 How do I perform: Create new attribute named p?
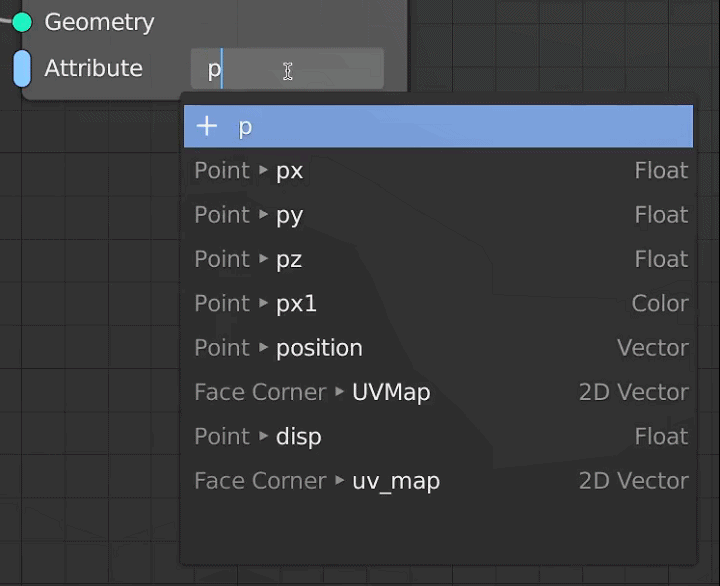click(438, 126)
